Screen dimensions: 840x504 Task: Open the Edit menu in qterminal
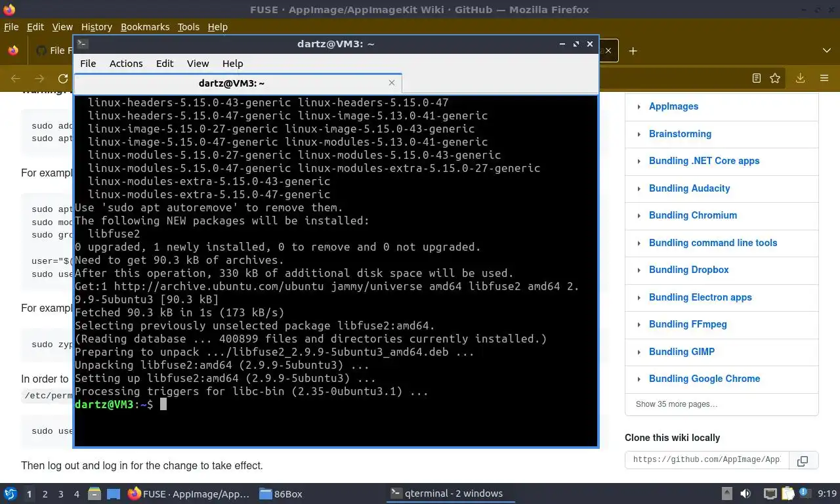tap(165, 64)
